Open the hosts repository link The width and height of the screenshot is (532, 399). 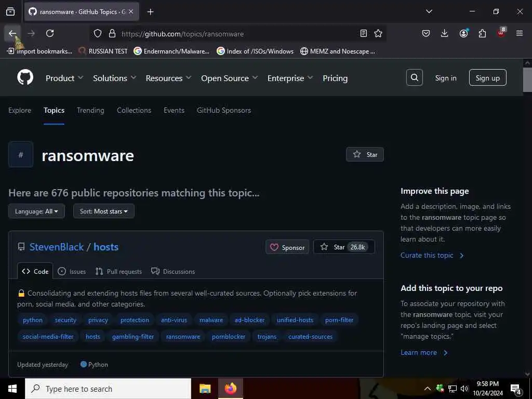pyautogui.click(x=106, y=247)
